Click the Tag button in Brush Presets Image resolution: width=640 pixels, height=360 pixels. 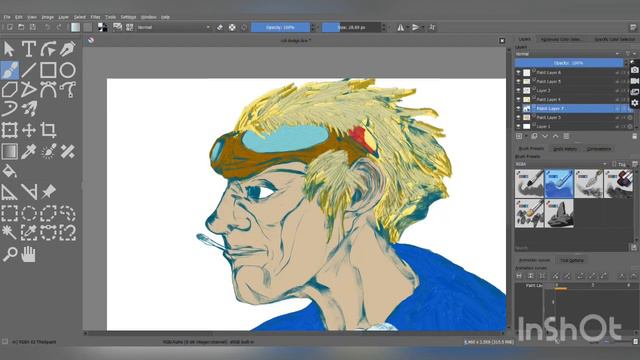(x=619, y=164)
